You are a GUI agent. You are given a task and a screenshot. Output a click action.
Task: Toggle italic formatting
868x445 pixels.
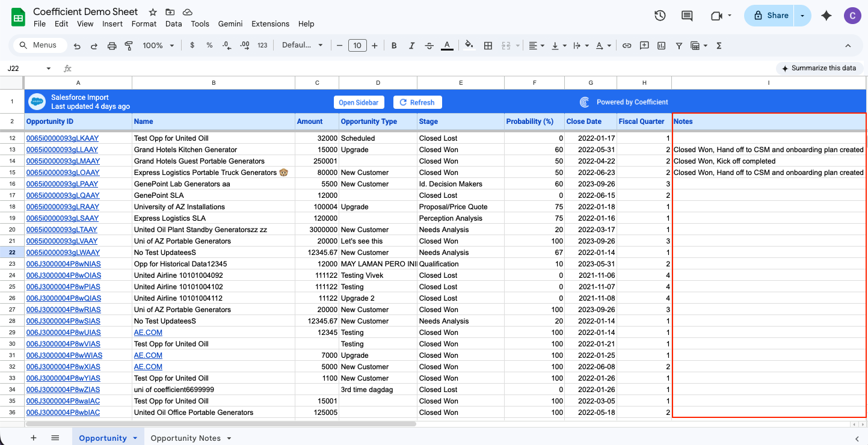pyautogui.click(x=411, y=45)
